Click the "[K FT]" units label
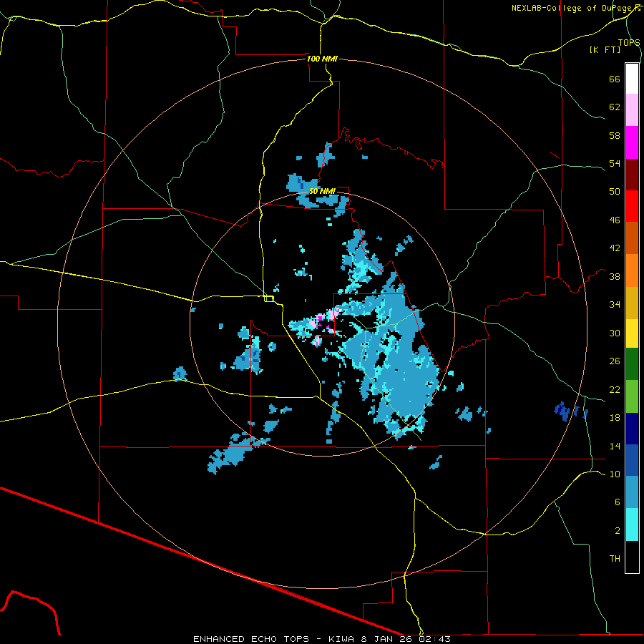The height and width of the screenshot is (644, 644). pos(605,49)
